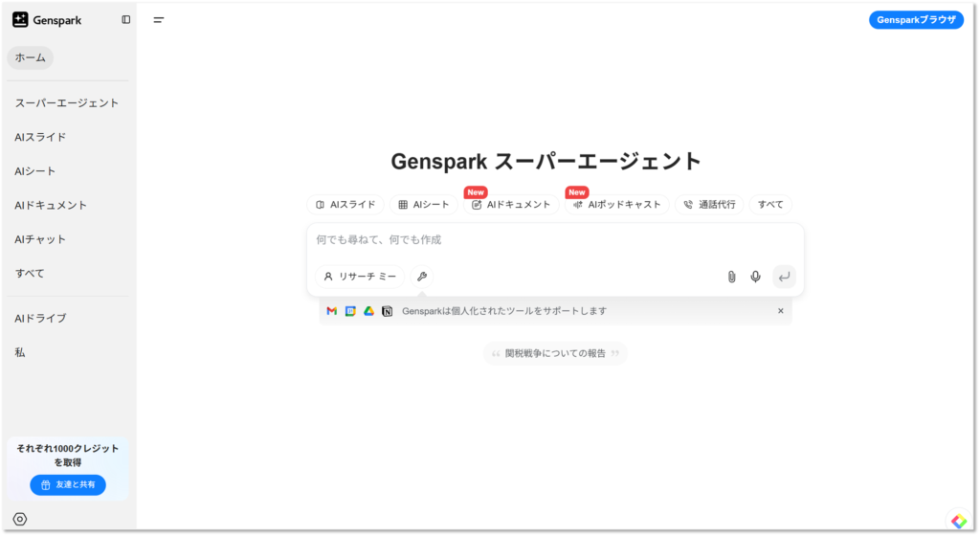
Task: Click the Google Drive integration icon
Action: (x=368, y=311)
